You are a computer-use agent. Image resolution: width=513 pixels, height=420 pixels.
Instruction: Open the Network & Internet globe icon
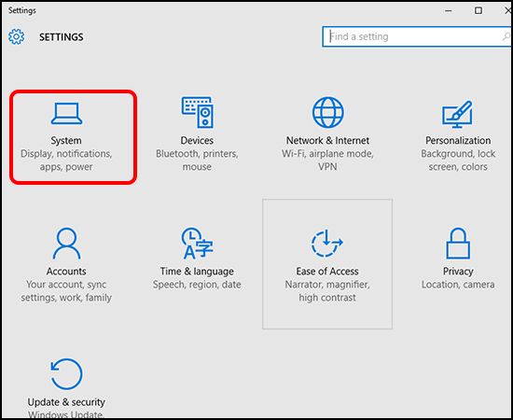coord(327,112)
